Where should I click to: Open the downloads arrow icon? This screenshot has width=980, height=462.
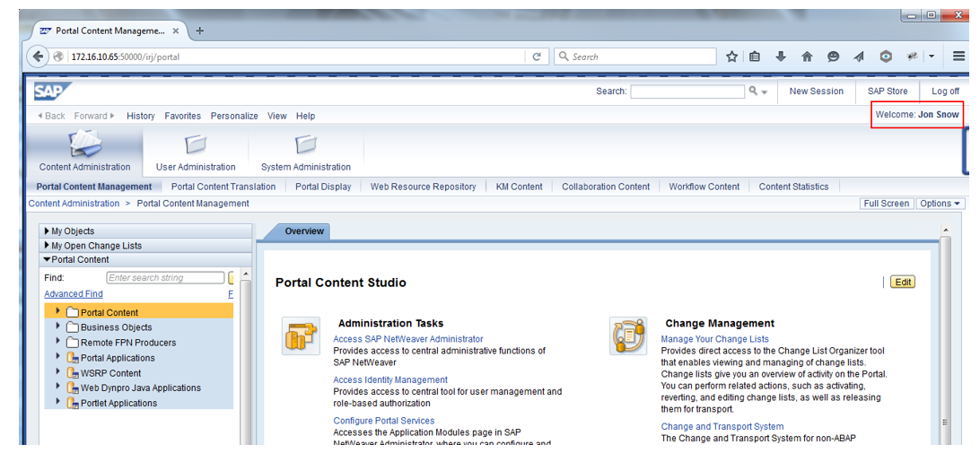pyautogui.click(x=781, y=57)
